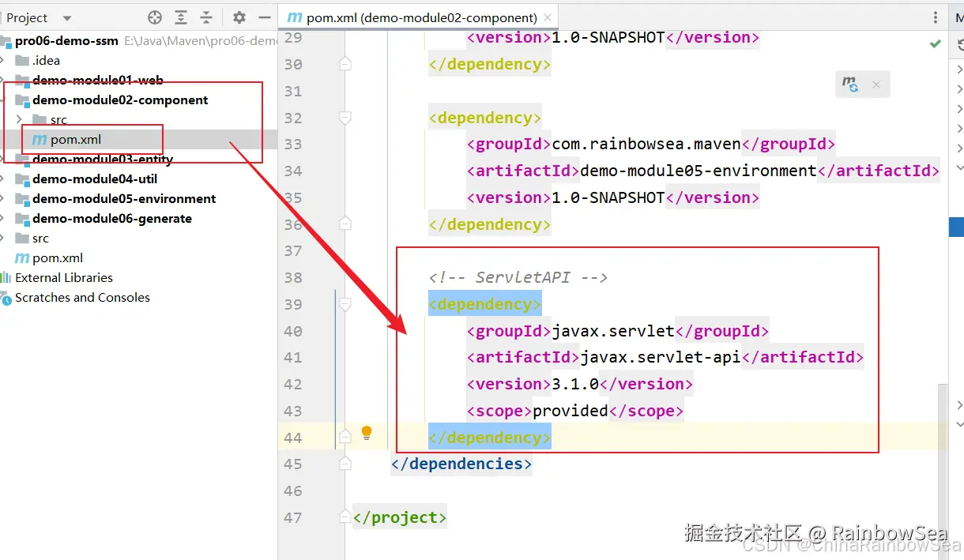Select pro06-demo-ssm root project node
964x560 pixels.
(x=66, y=40)
